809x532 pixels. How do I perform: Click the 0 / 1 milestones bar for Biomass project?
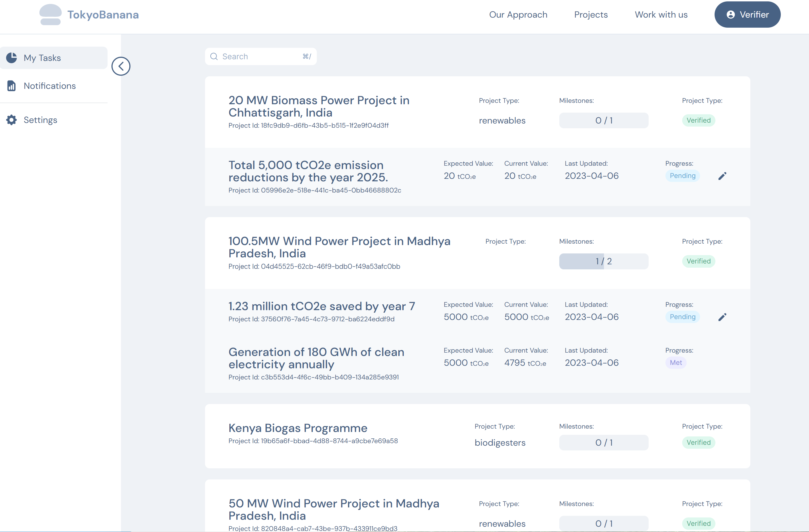(604, 120)
